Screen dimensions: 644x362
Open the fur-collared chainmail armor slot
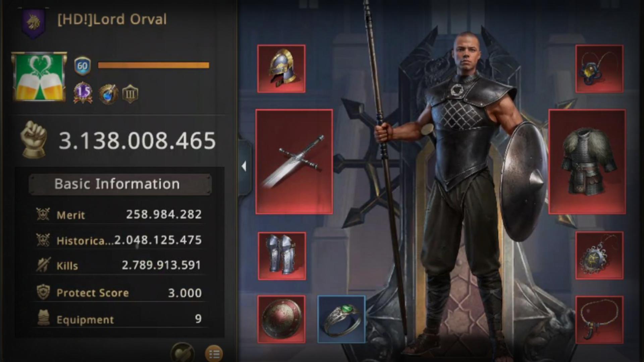click(587, 162)
